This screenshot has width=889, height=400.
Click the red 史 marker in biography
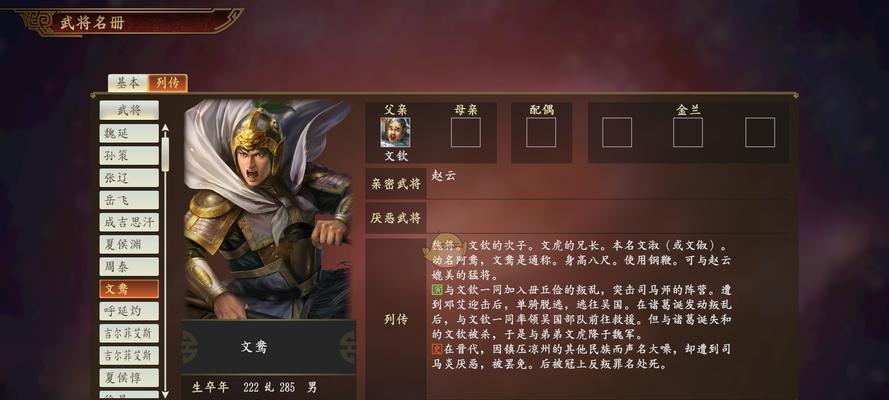[437, 350]
